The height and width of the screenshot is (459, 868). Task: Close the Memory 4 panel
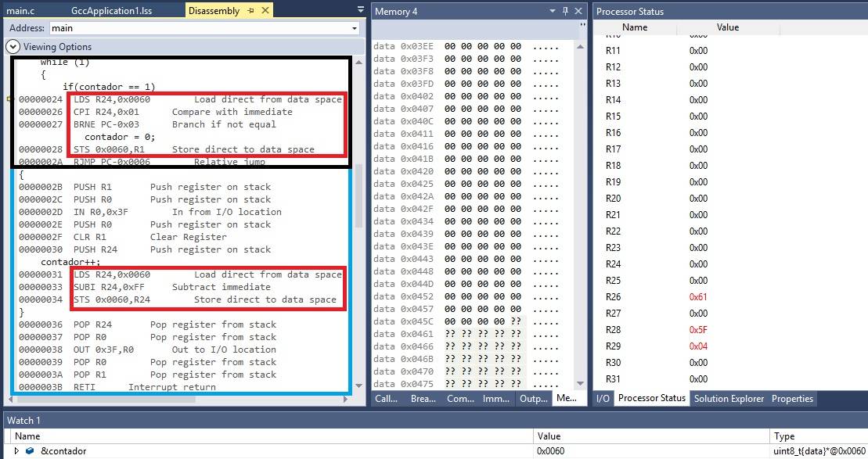578,11
